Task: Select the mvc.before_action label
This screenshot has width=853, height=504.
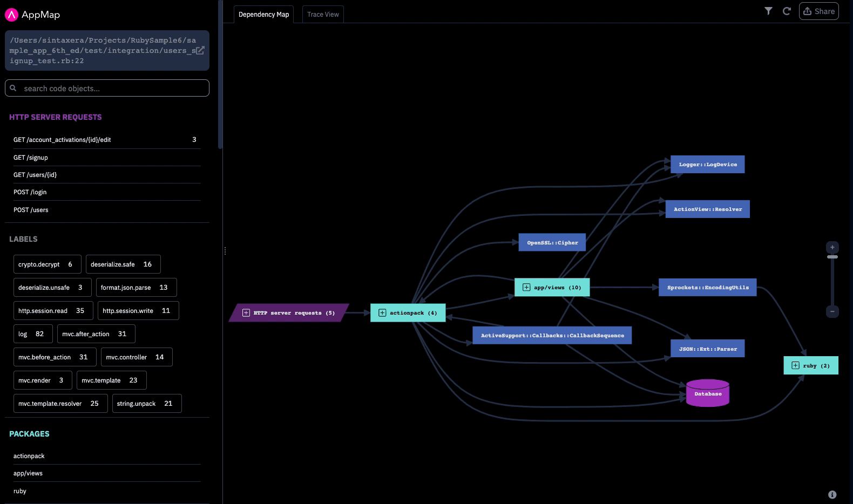Action: (55, 357)
